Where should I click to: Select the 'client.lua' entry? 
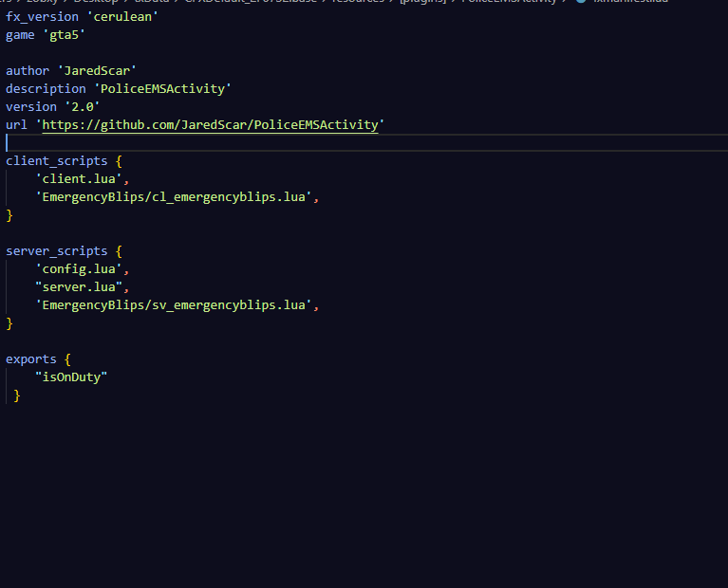click(x=79, y=178)
